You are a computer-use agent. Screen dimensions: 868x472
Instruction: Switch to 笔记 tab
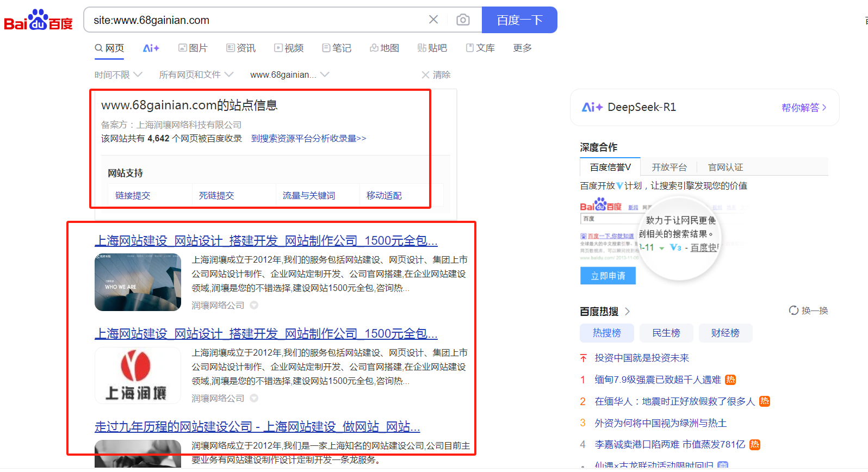coord(337,48)
